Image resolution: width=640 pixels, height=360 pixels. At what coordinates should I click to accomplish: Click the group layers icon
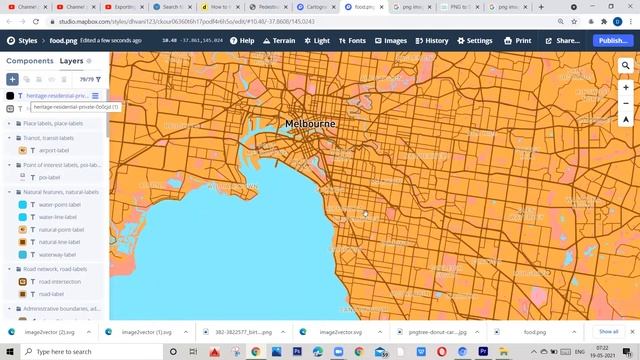[x=39, y=79]
